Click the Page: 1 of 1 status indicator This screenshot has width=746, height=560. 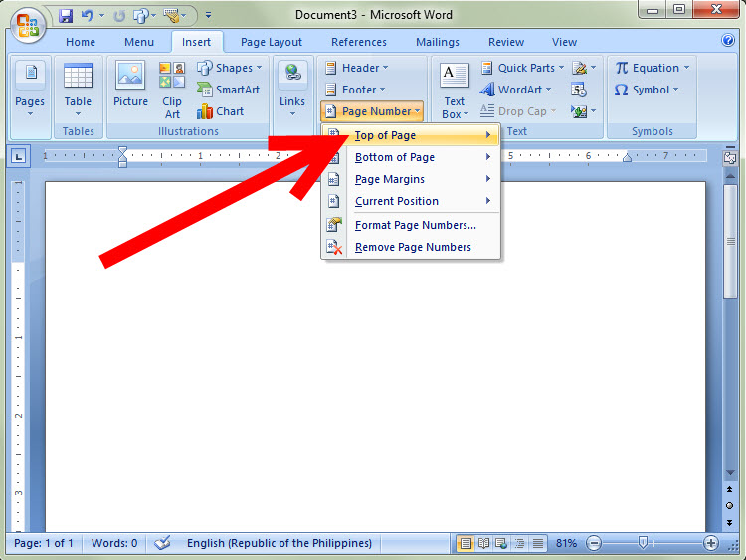[44, 543]
